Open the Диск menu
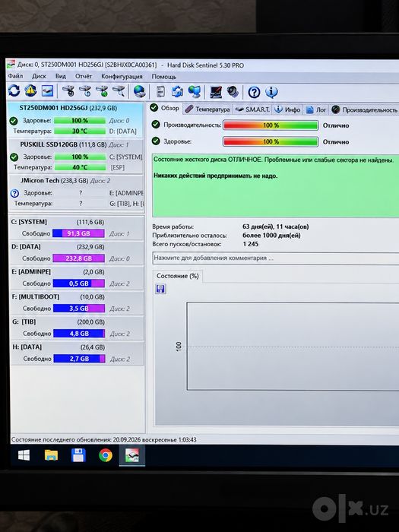This screenshot has width=399, height=532. 39,76
